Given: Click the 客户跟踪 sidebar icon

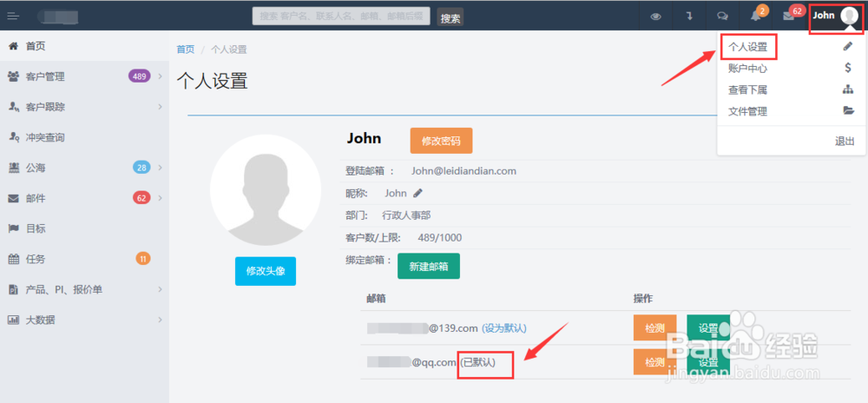Looking at the screenshot, I should tap(13, 107).
